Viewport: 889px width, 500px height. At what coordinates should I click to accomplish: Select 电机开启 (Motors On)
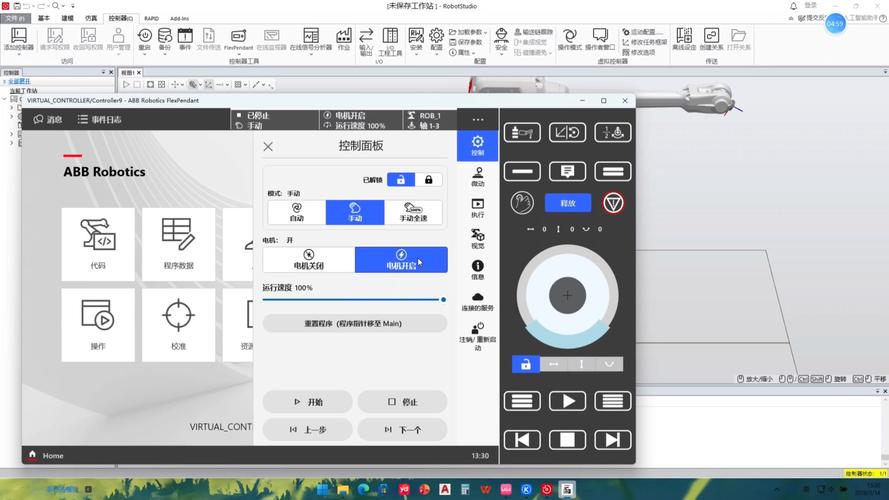click(x=401, y=260)
